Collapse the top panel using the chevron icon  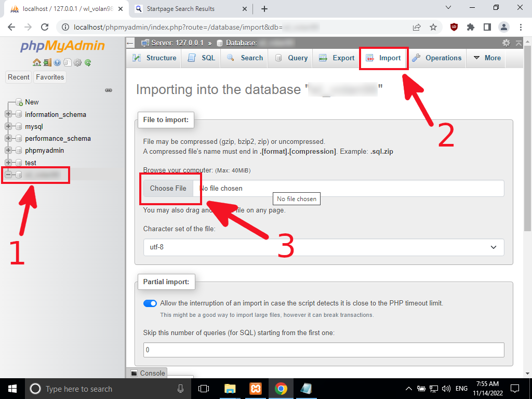[518, 44]
